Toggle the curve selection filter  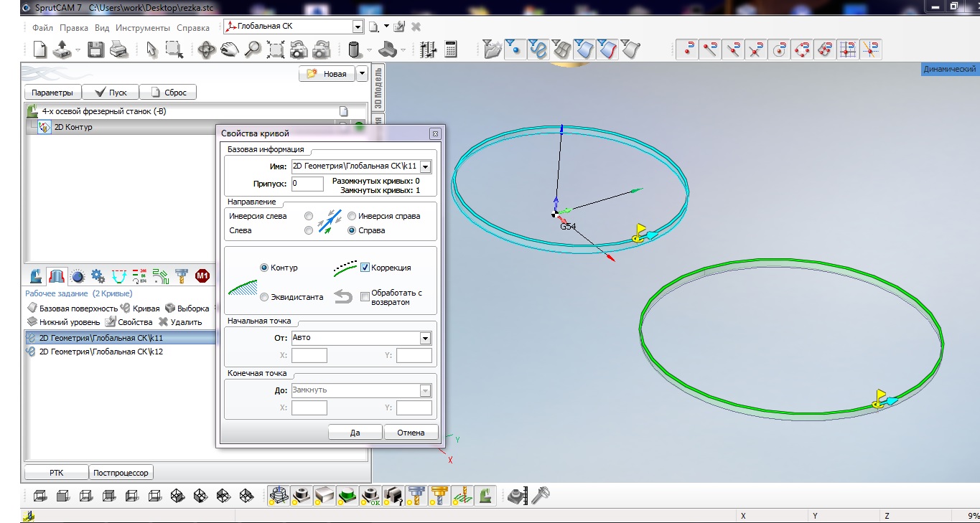[538, 49]
